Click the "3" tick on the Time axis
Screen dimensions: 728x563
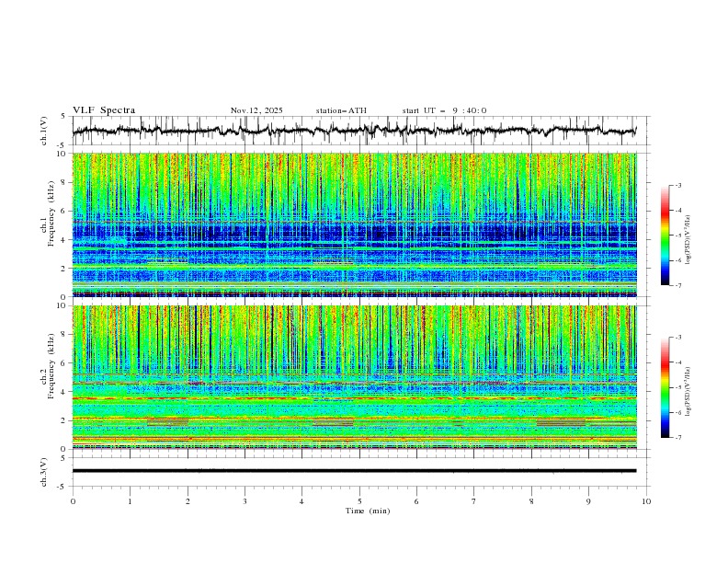coord(245,501)
